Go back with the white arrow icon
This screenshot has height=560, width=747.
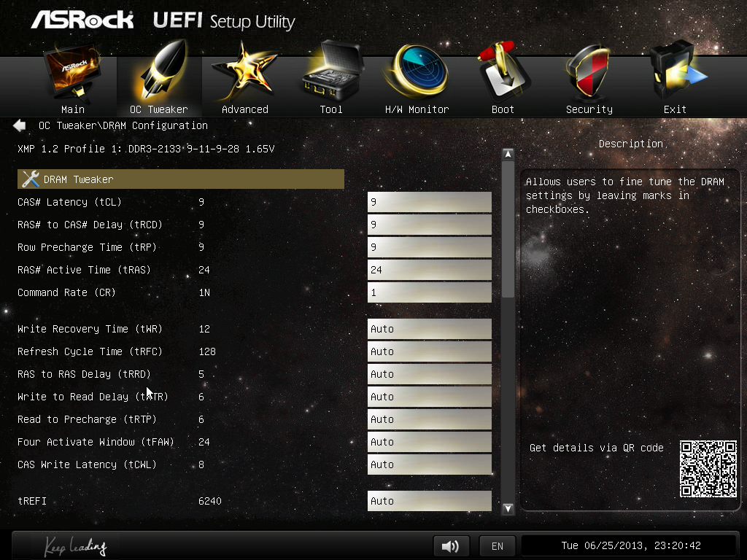coord(20,125)
